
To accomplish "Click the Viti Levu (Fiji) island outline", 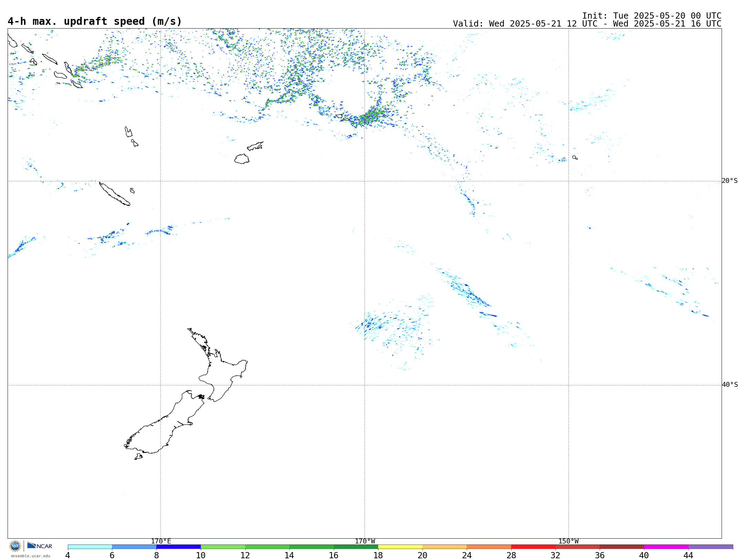I will click(242, 159).
